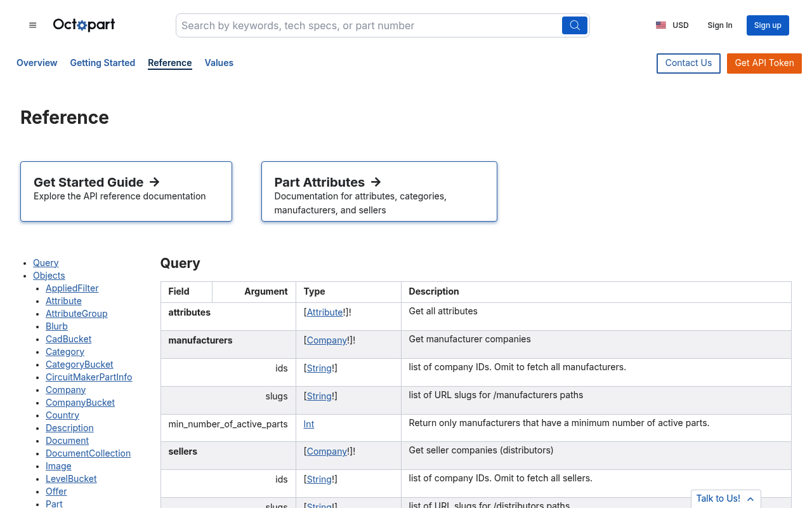The height and width of the screenshot is (508, 812).
Task: Click Company type link in manufacturers row
Action: coord(327,340)
